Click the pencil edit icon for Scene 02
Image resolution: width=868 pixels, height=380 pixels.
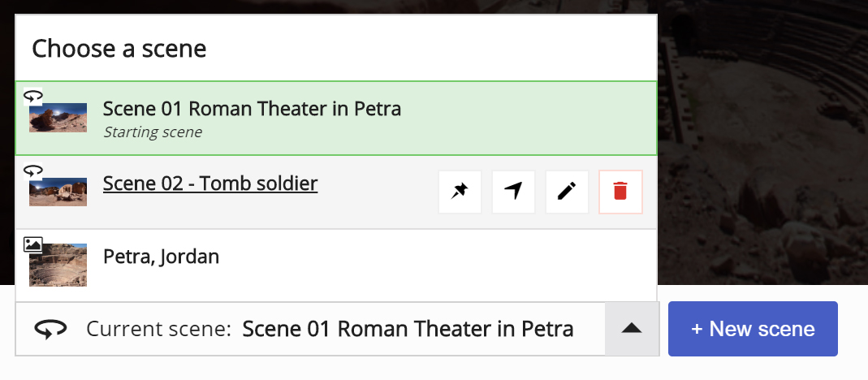(567, 192)
